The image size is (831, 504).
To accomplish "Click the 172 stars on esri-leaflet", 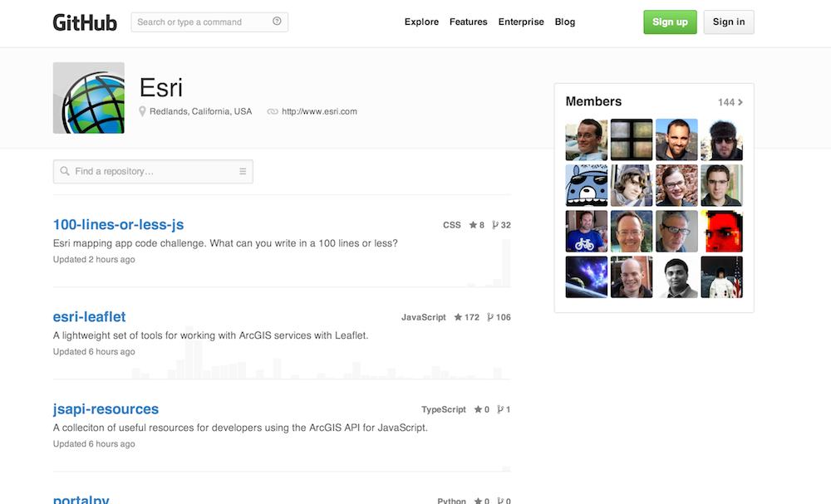I will 466,317.
